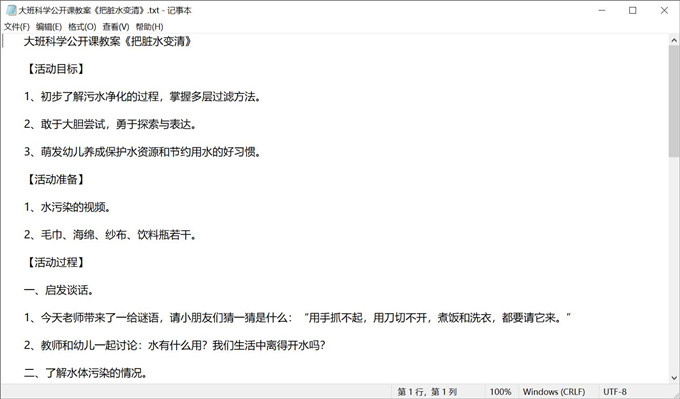This screenshot has width=680, height=399.
Task: Click the scrollbar up arrow
Action: (674, 40)
